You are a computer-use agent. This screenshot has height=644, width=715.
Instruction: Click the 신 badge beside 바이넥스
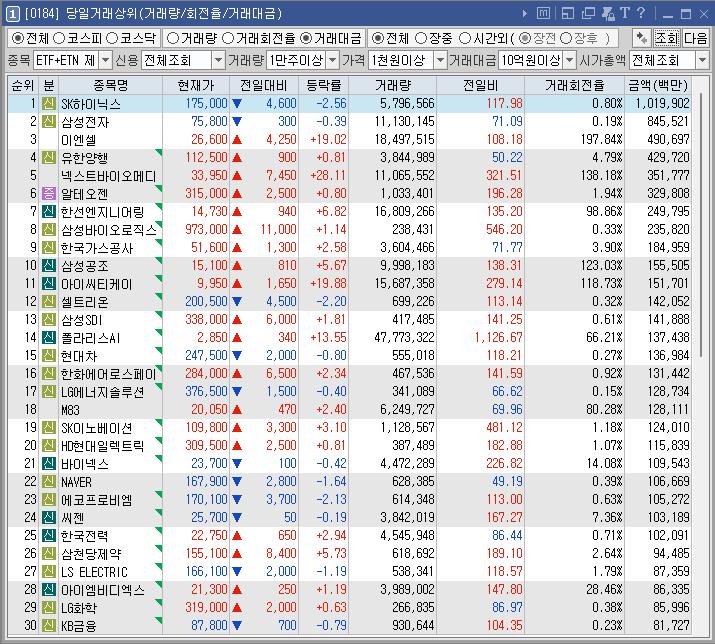49,463
